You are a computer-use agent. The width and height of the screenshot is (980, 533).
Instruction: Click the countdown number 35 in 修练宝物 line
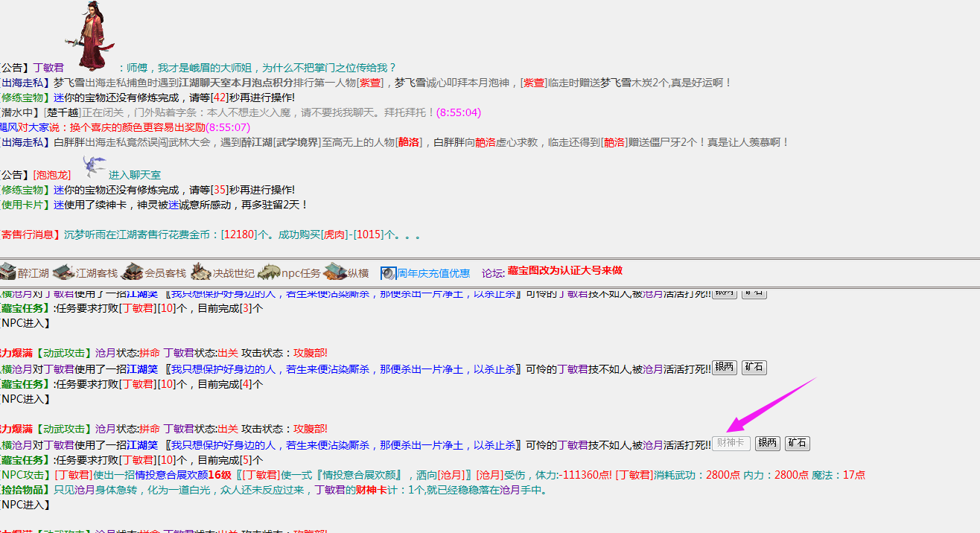coord(220,190)
